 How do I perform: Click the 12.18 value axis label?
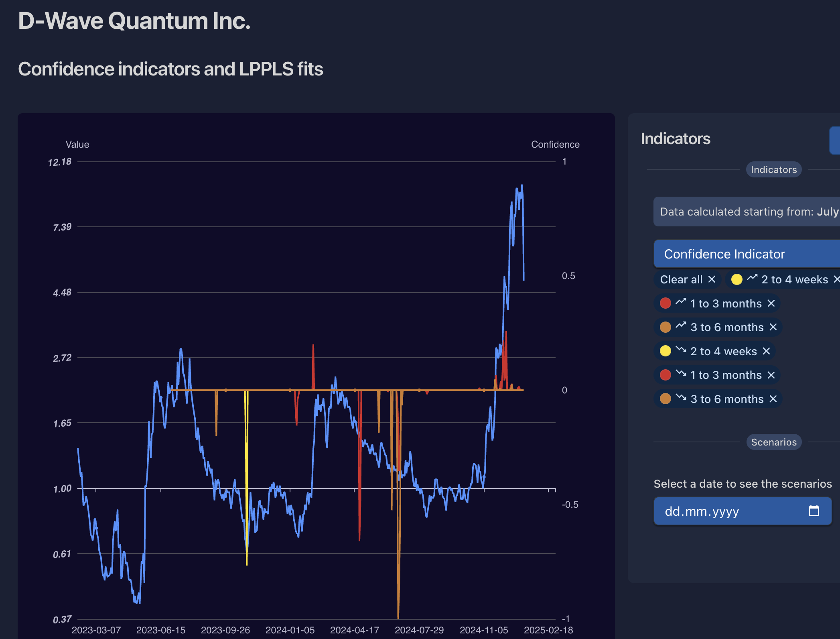[x=60, y=162]
